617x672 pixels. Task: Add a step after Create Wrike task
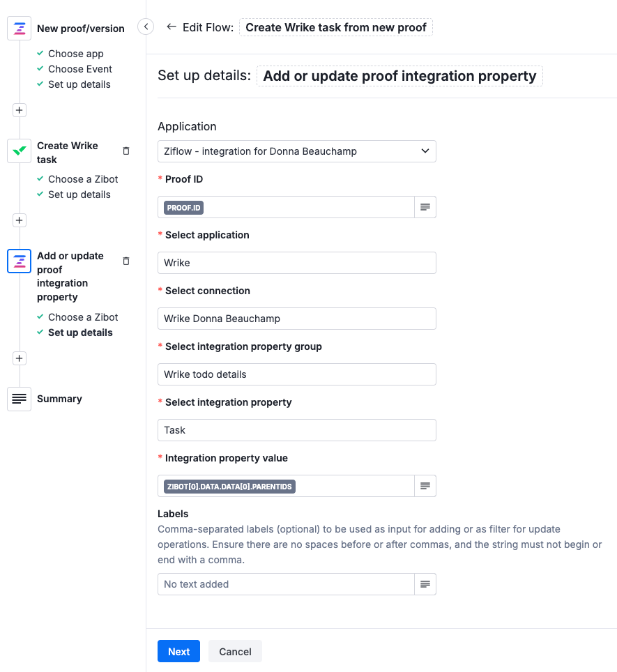point(19,220)
